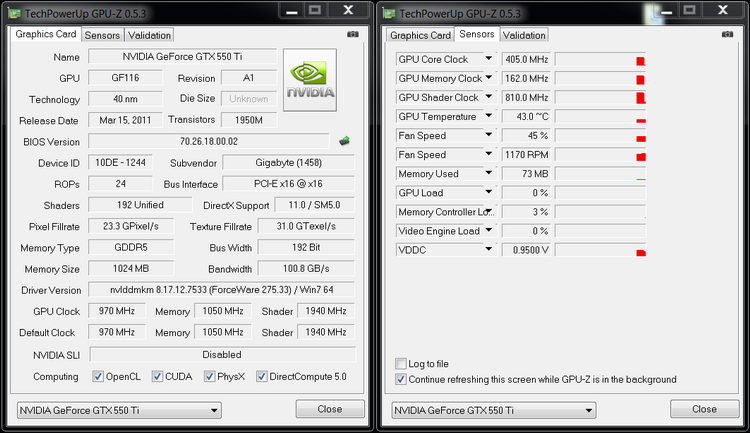
Task: Toggle the DirectCompute 5.0 checkbox
Action: click(x=261, y=377)
